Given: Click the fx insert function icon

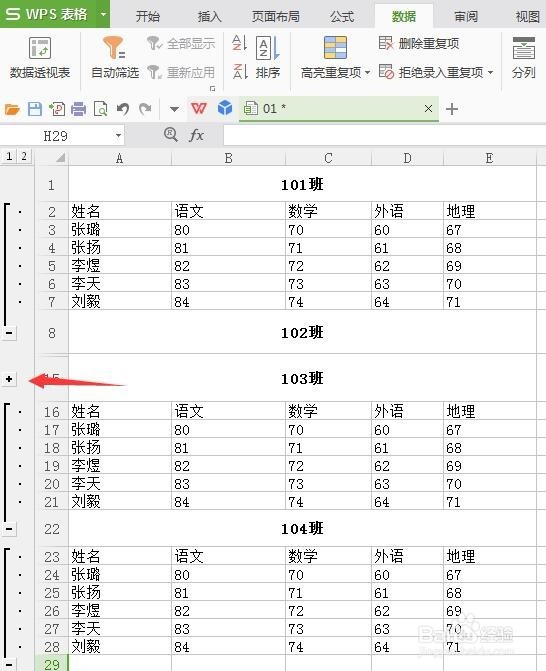Looking at the screenshot, I should [196, 135].
